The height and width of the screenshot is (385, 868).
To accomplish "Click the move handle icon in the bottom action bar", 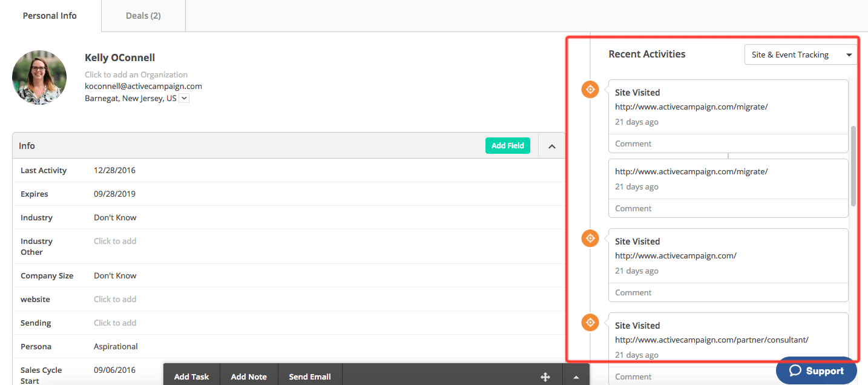I will (x=545, y=377).
